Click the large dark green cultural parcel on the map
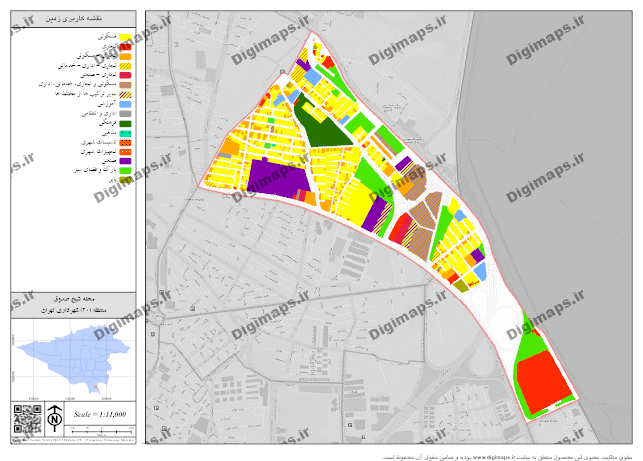Screen dimensions: 643x461 [x=322, y=127]
